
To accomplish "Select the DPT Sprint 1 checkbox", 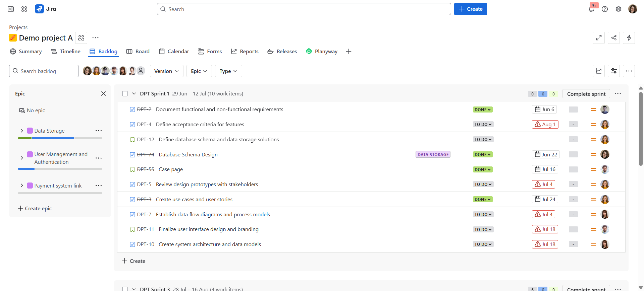I will point(125,94).
